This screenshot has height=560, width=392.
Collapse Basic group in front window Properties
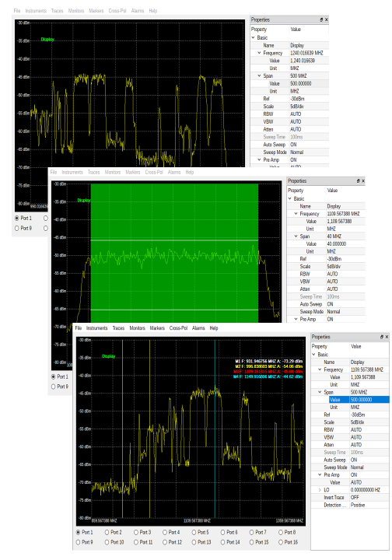(313, 355)
